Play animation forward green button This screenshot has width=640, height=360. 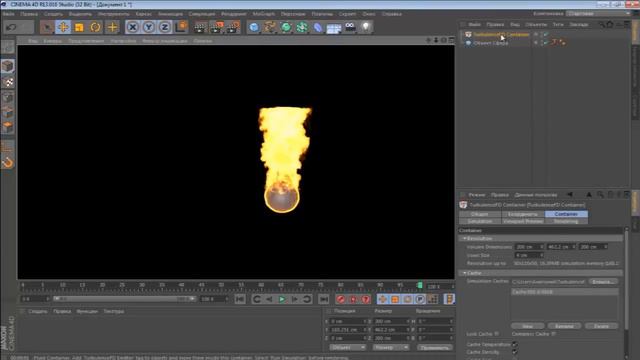282,299
